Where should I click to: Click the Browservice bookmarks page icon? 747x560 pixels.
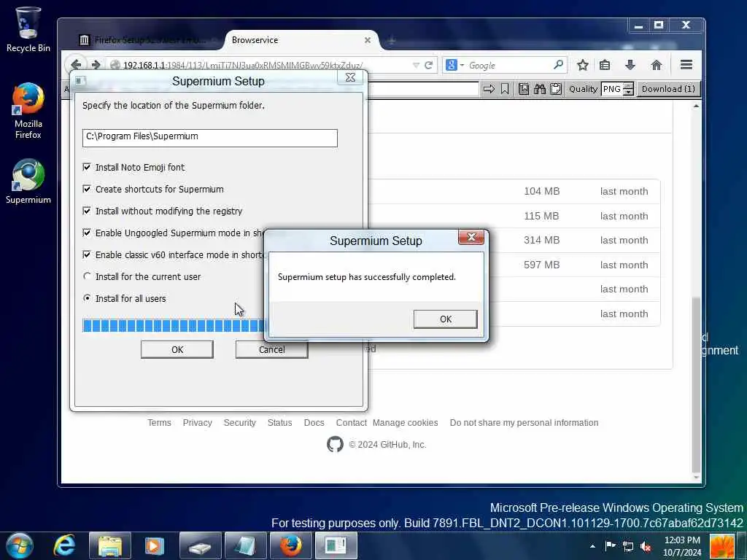coord(524,89)
